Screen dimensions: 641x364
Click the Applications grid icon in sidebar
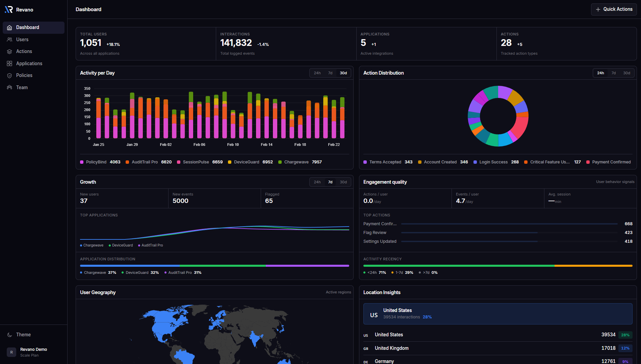tap(9, 63)
